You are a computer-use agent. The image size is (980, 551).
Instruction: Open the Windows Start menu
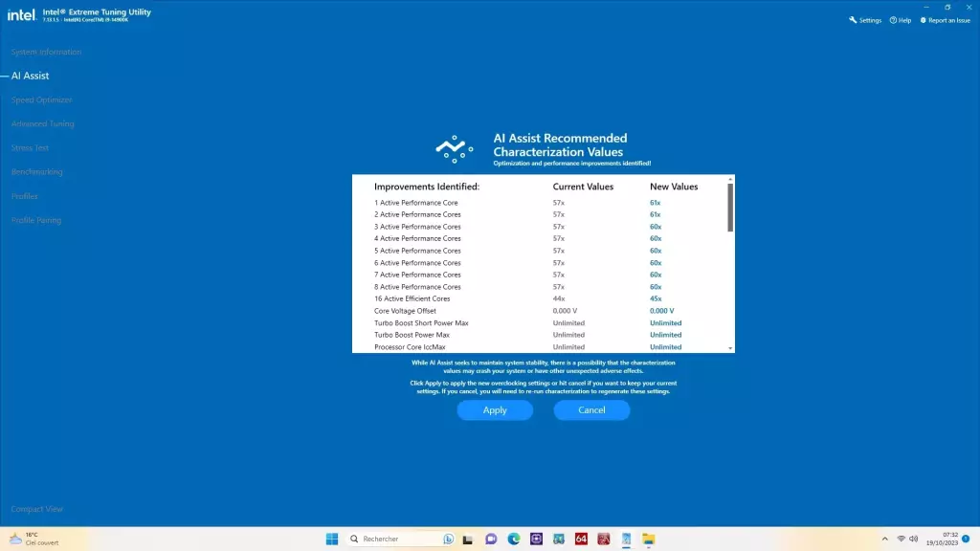pyautogui.click(x=332, y=539)
